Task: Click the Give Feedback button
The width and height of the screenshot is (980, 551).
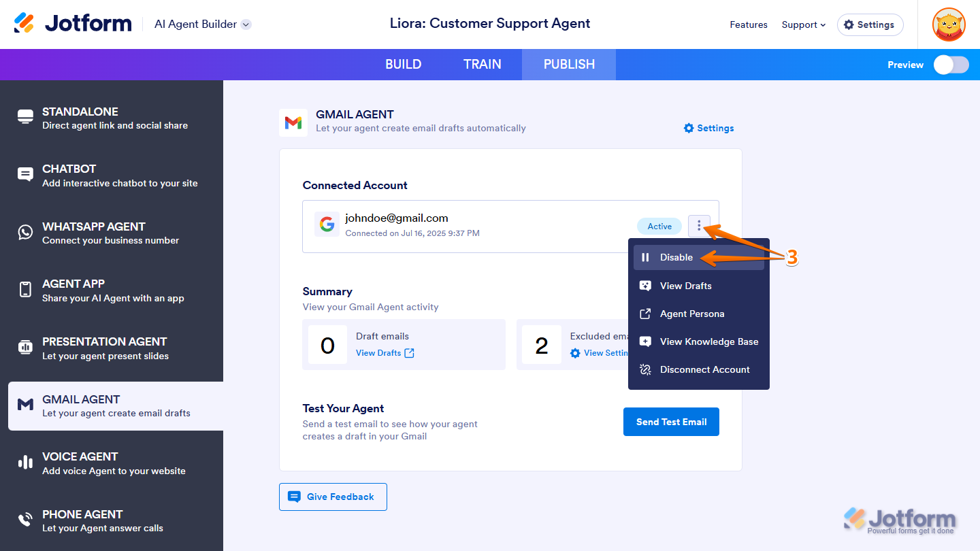Action: [x=333, y=497]
